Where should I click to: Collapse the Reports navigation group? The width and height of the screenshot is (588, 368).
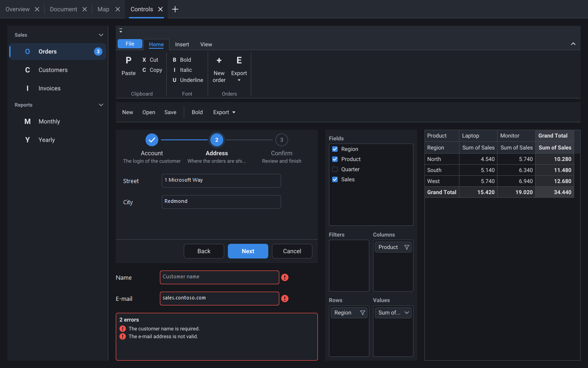click(102, 105)
